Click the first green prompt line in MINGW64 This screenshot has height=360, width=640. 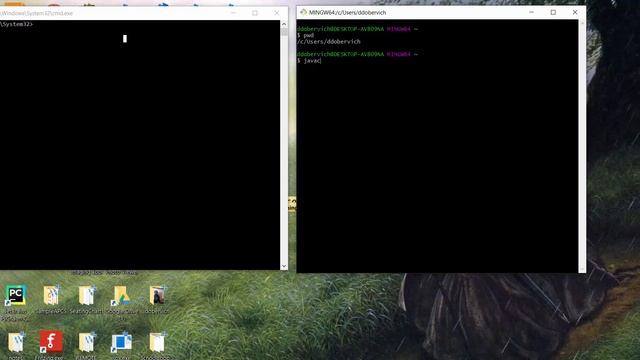coord(358,29)
